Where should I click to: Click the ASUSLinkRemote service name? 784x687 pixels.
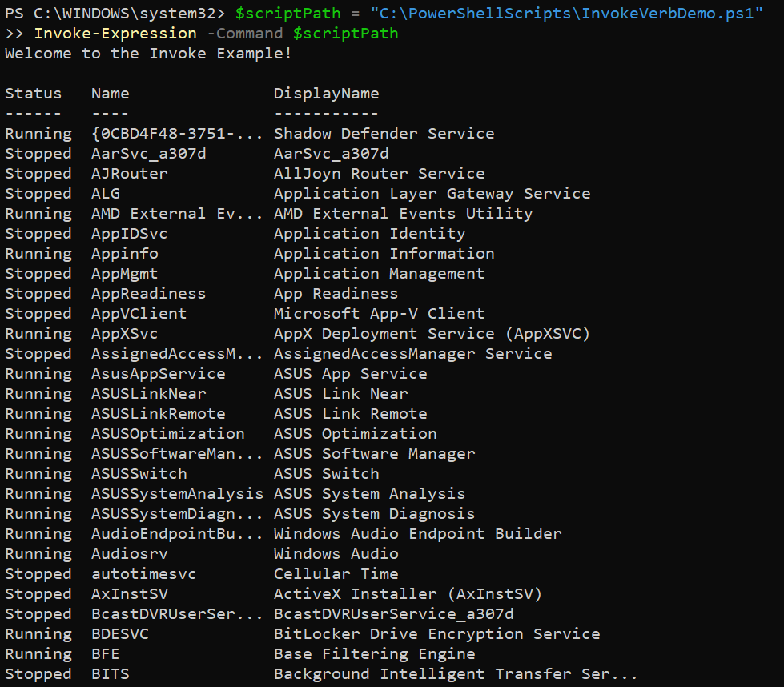pyautogui.click(x=159, y=413)
